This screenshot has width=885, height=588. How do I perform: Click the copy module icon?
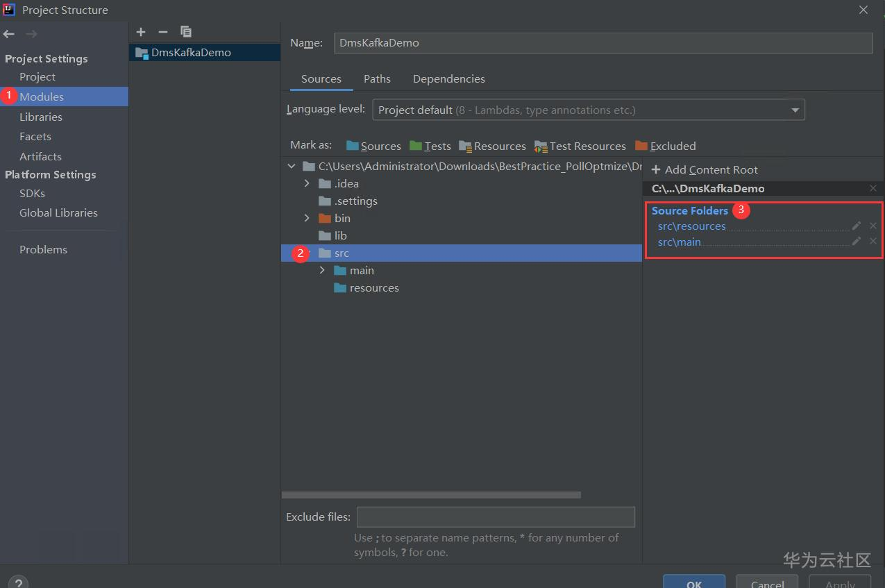[185, 32]
